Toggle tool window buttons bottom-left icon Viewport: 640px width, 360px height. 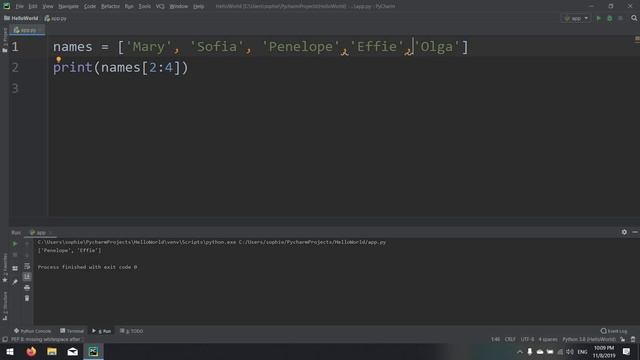5,340
